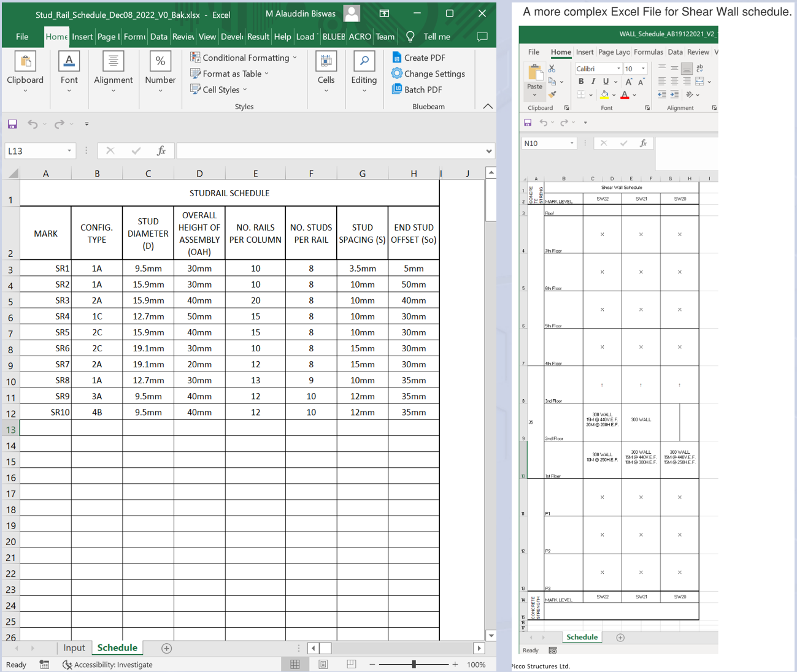Switch to the Input sheet tab
Image resolution: width=797 pixels, height=672 pixels.
(74, 648)
